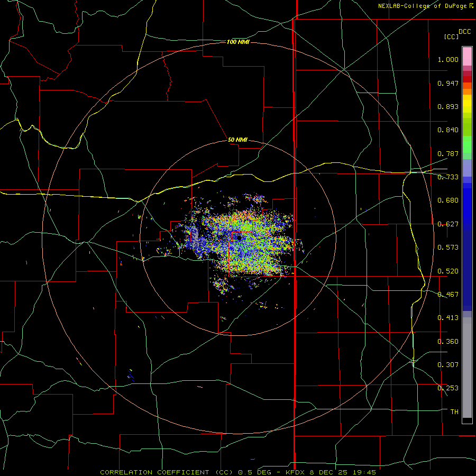Select the 0.840 scale value
The height and width of the screenshot is (476, 476).
pos(448,130)
